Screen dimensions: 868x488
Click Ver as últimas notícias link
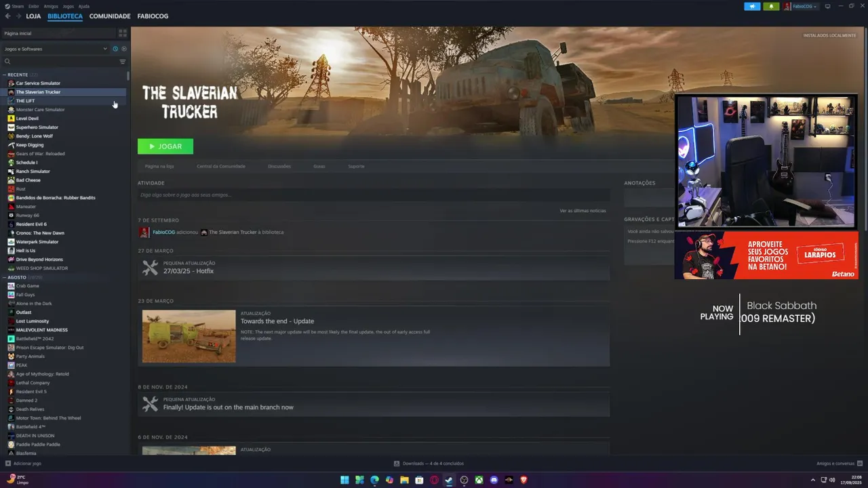[583, 211]
